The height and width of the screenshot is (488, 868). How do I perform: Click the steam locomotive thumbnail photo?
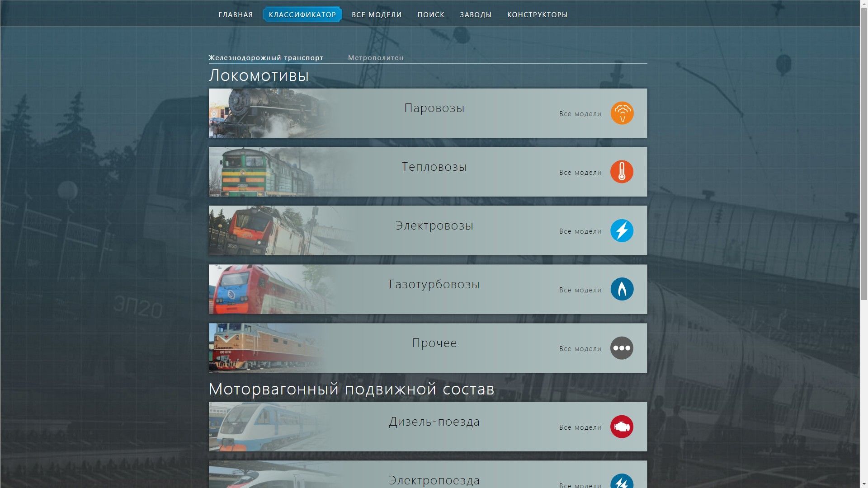271,113
